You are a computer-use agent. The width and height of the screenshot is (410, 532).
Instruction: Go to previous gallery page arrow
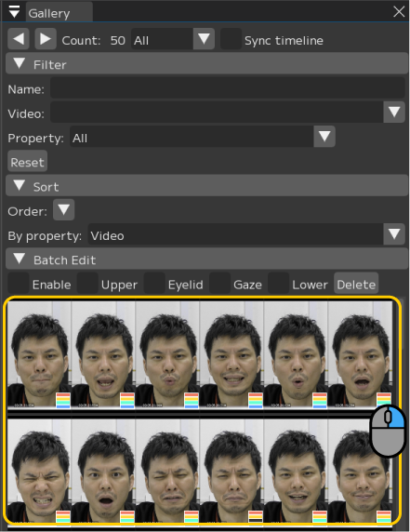pyautogui.click(x=19, y=39)
